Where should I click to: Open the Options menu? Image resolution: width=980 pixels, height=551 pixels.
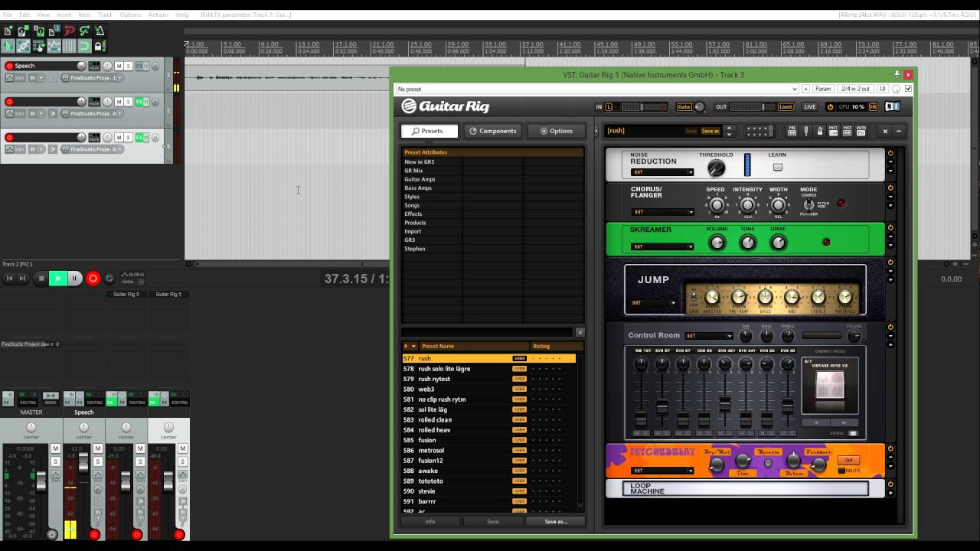[130, 15]
